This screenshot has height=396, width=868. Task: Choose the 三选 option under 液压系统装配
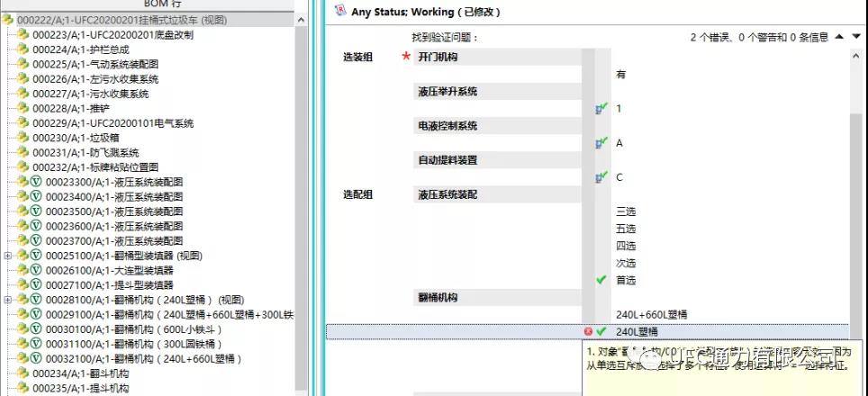point(626,211)
